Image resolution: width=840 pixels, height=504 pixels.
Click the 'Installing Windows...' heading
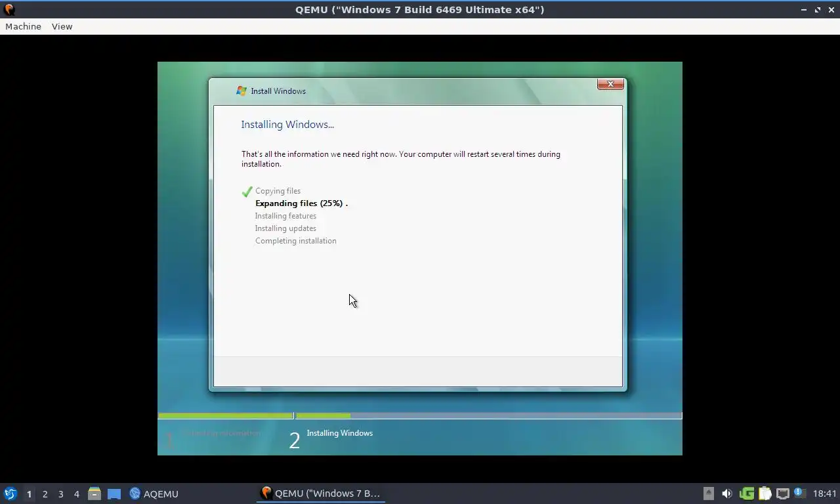(287, 125)
